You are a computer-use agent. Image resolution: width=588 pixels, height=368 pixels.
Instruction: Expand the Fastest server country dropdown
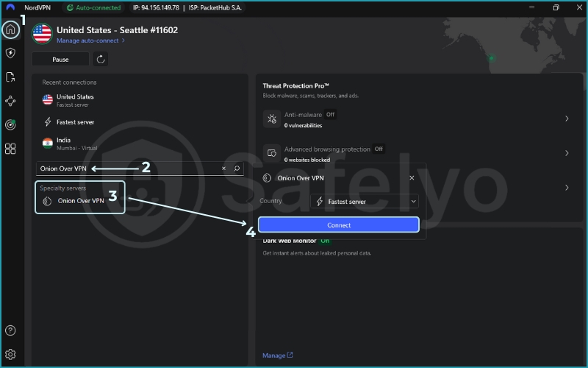[365, 201]
